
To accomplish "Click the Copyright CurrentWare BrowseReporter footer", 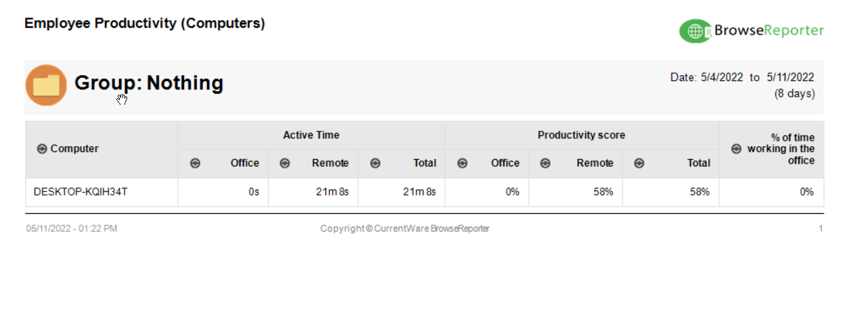I will pos(405,229).
